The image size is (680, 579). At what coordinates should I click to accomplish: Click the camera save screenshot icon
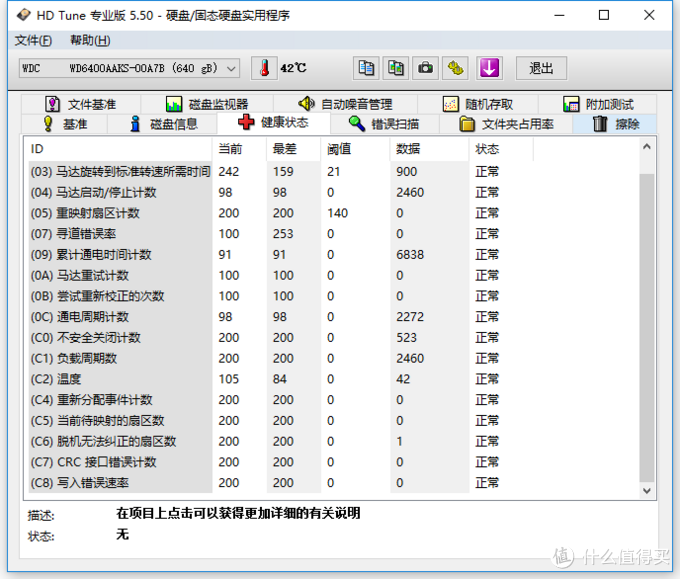[x=426, y=68]
